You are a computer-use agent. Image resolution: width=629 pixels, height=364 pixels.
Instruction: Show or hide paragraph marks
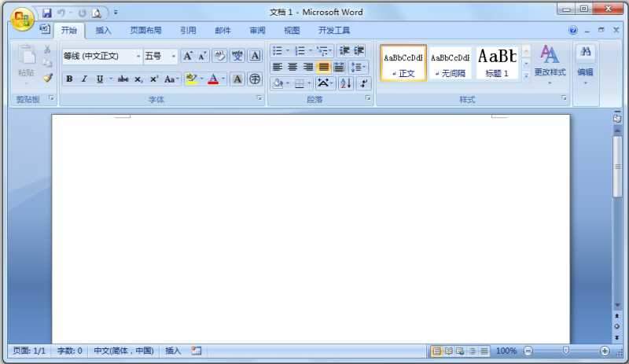pyautogui.click(x=363, y=83)
